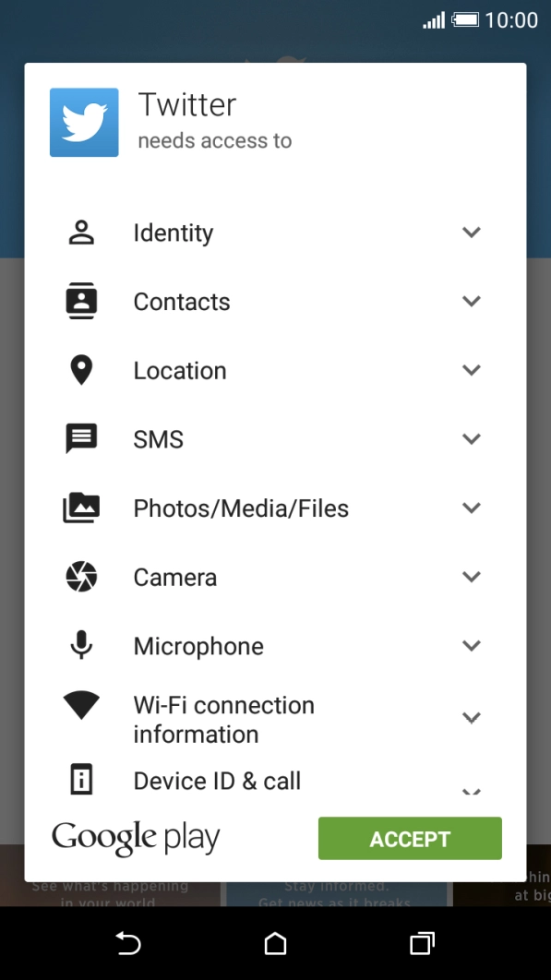Tap the Back navigation button
The image size is (551, 980).
(128, 944)
